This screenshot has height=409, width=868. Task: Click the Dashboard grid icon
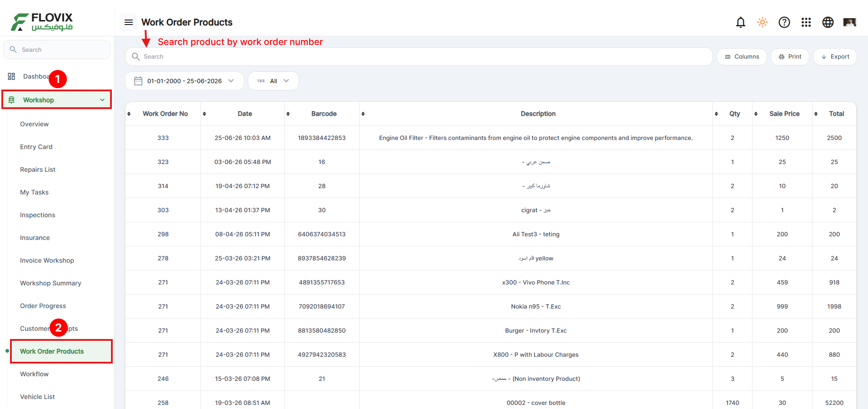11,76
